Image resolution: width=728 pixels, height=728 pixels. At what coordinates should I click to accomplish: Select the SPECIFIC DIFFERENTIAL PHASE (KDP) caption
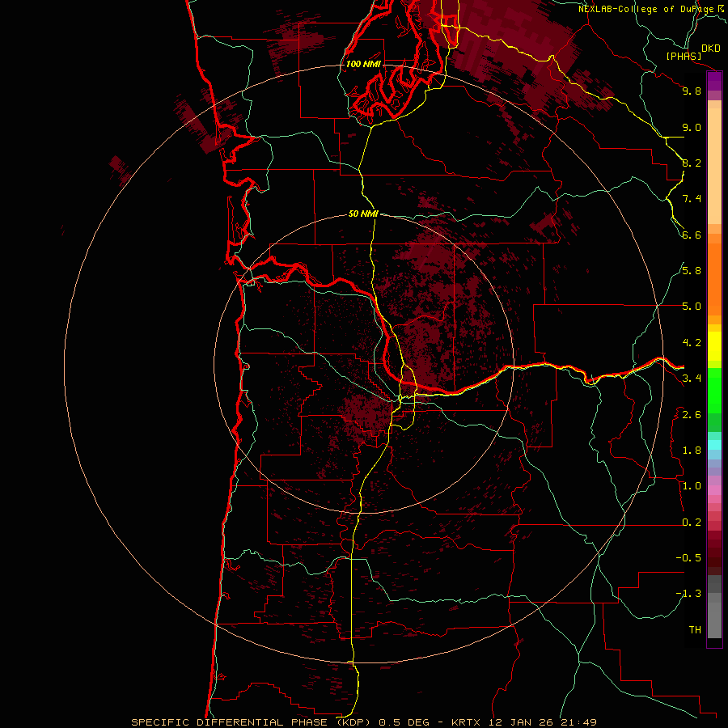pyautogui.click(x=250, y=722)
